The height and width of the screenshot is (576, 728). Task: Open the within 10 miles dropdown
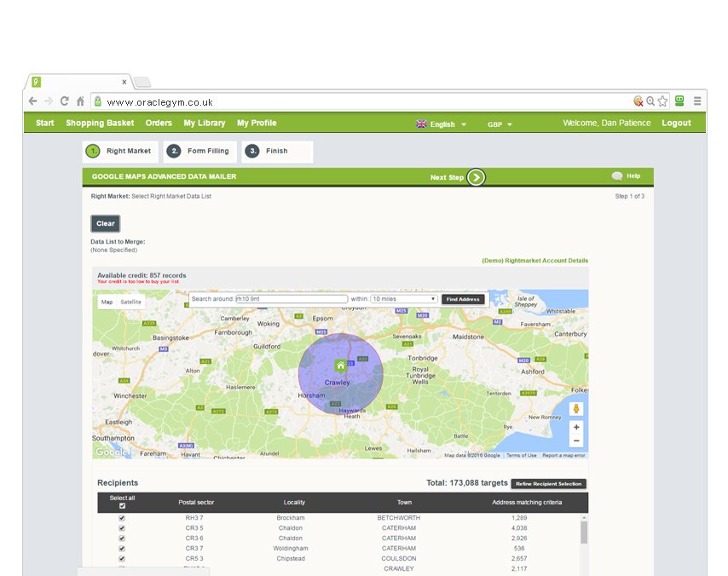(x=404, y=299)
